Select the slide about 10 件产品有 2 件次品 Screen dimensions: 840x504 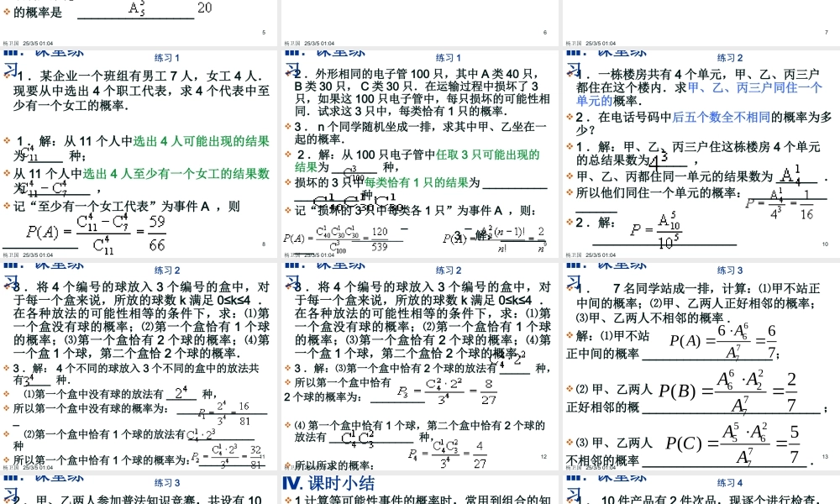(701, 490)
